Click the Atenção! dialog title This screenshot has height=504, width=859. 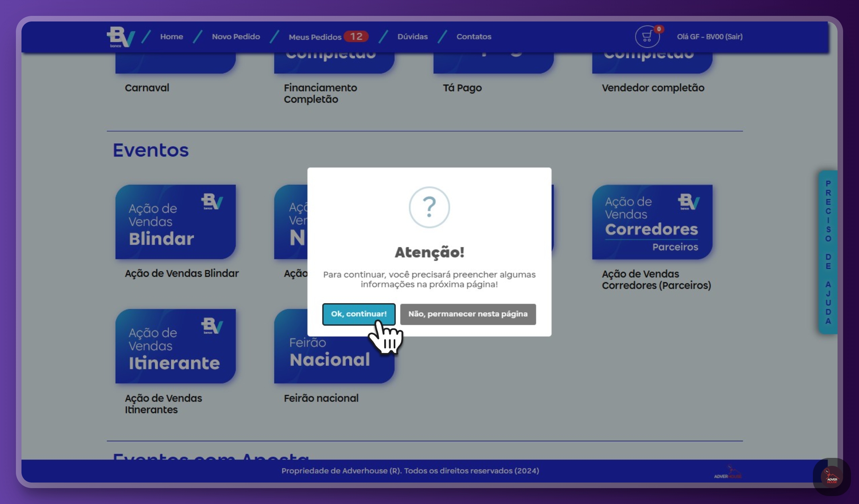pos(429,252)
